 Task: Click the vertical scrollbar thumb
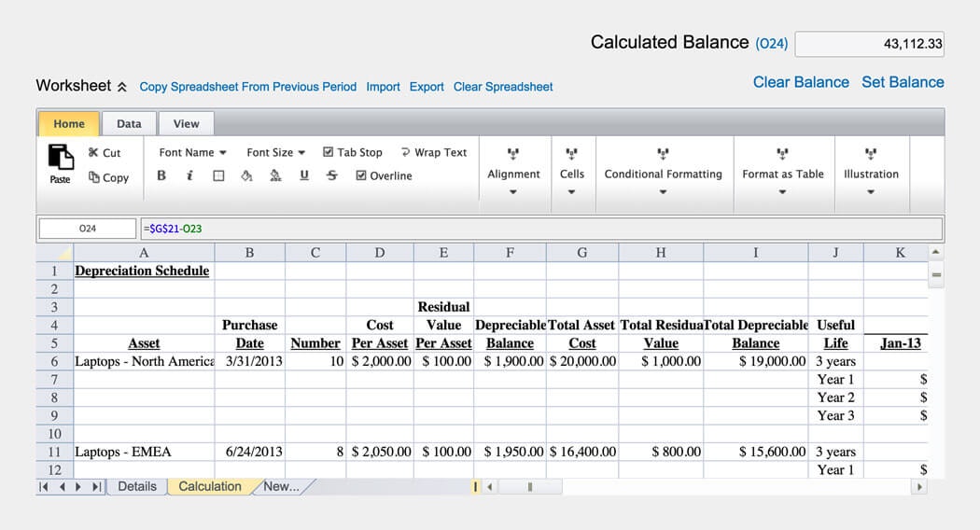935,274
